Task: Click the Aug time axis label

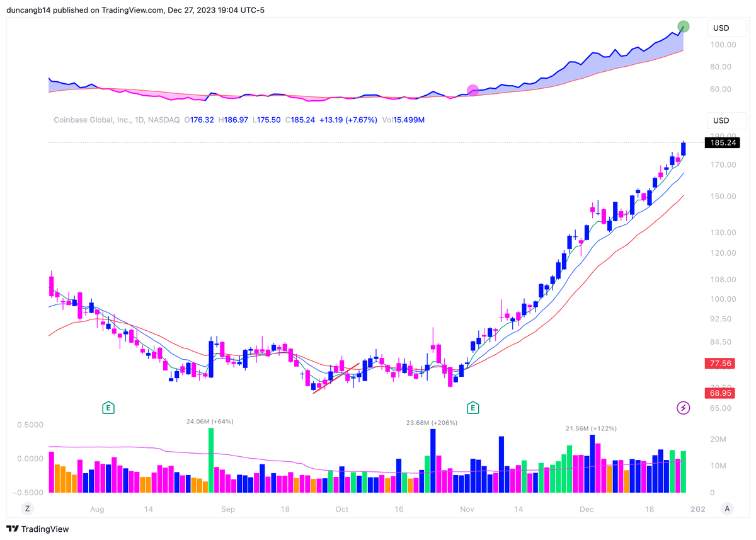Action: click(x=96, y=508)
